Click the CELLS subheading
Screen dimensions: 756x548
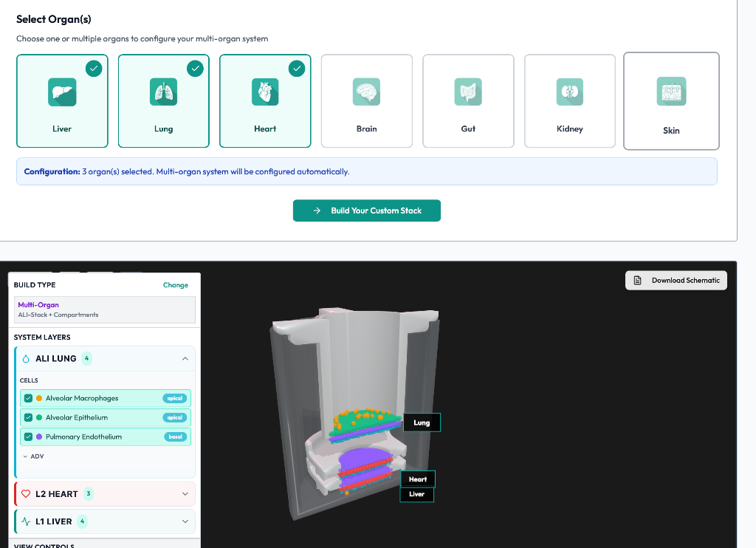pos(29,380)
